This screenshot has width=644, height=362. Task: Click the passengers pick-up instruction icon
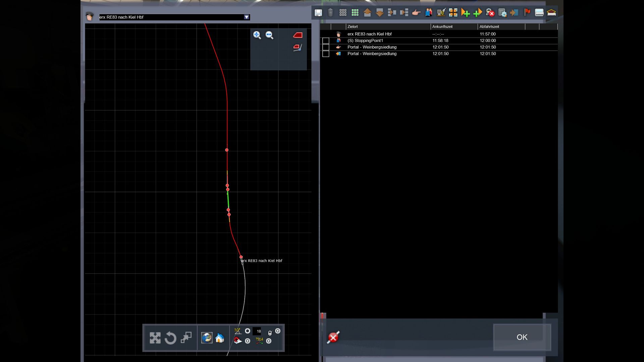[429, 13]
